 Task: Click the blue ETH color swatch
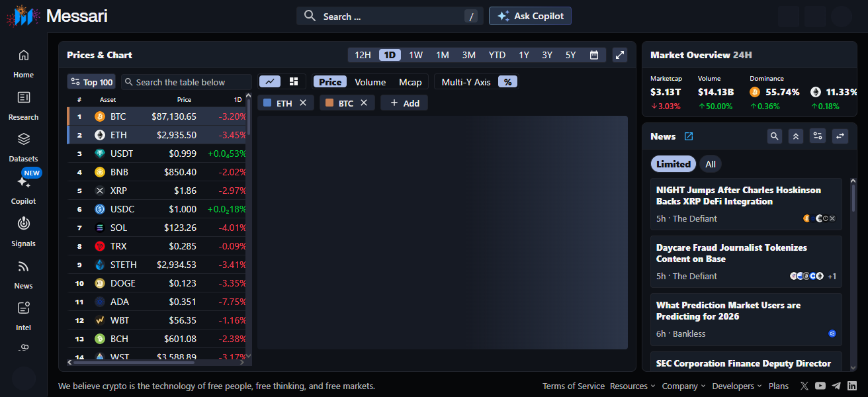(268, 103)
